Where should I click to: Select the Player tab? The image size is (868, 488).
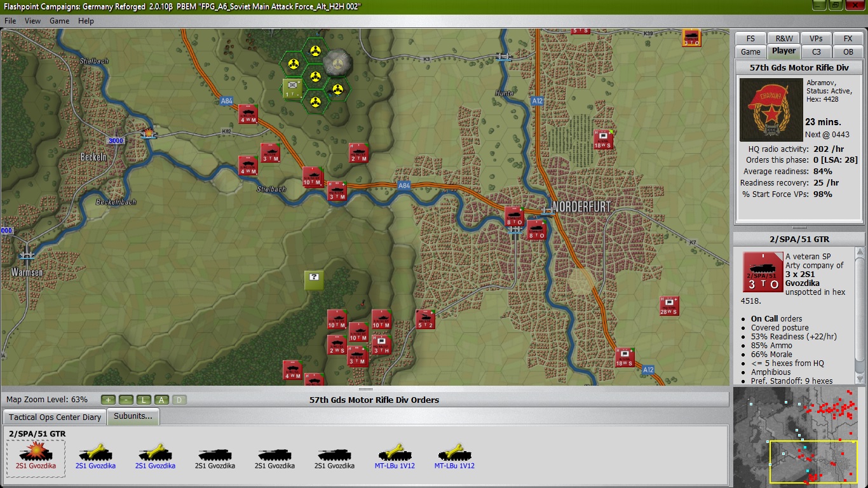pyautogui.click(x=783, y=51)
